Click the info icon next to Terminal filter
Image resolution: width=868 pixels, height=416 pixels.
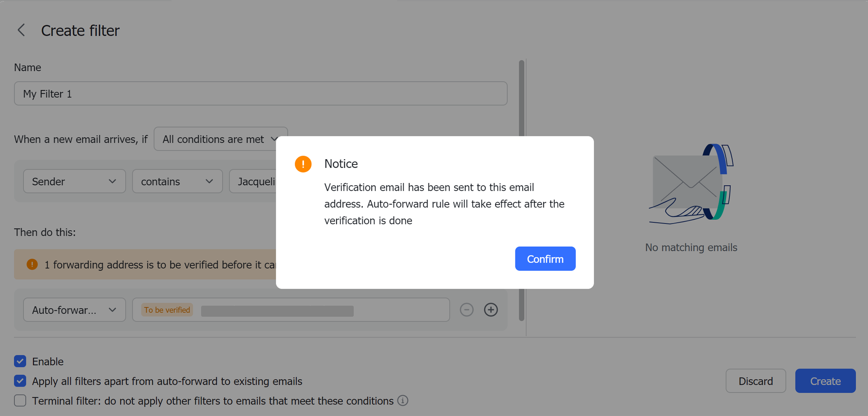click(403, 401)
